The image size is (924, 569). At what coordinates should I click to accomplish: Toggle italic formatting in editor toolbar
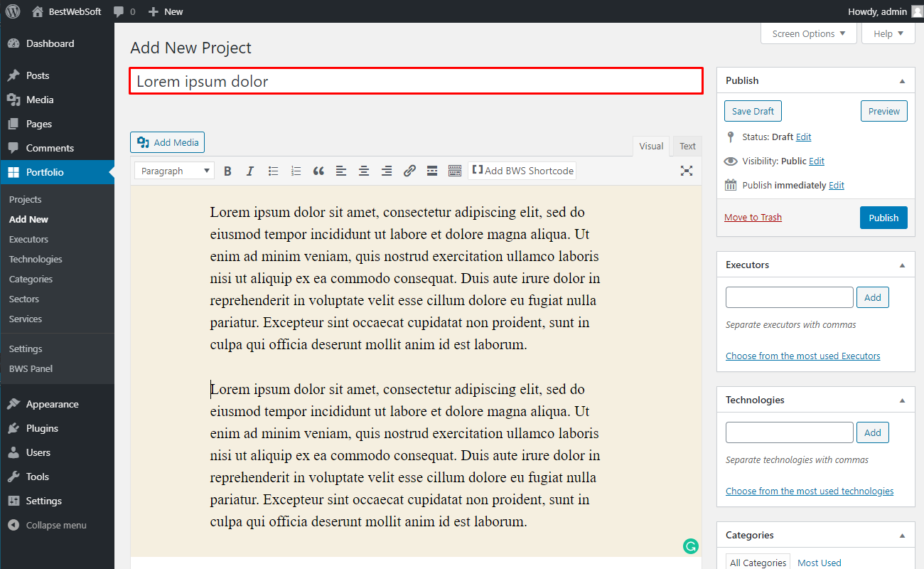coord(250,171)
